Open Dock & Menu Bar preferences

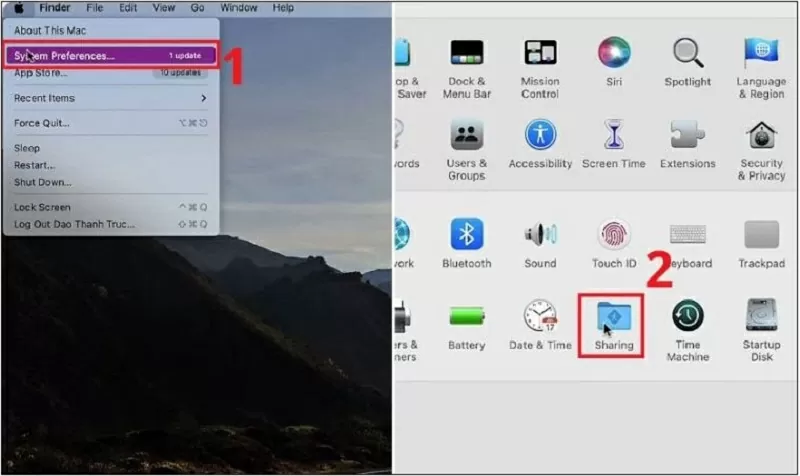click(466, 68)
